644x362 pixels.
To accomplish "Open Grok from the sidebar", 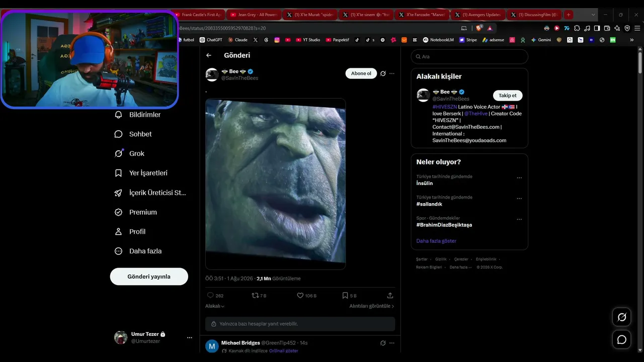I will (130, 153).
